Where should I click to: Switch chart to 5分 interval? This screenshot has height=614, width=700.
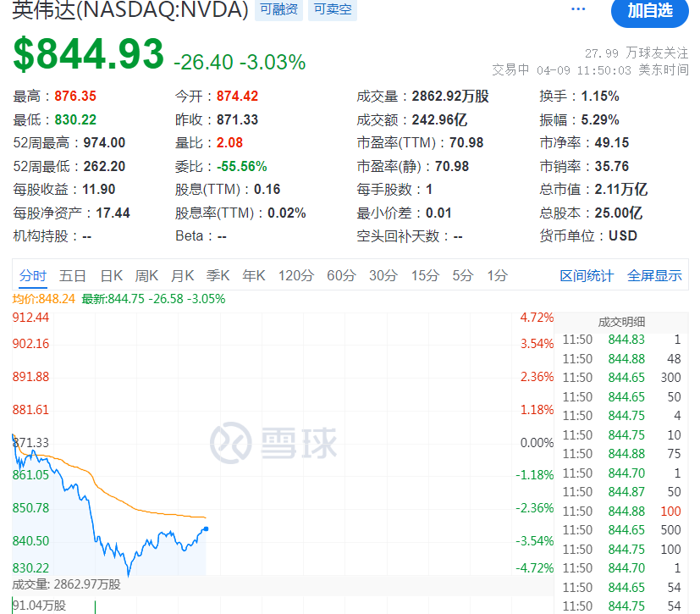click(462, 275)
